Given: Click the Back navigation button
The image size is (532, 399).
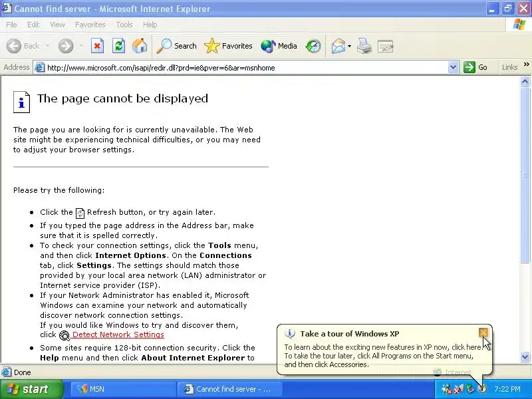Looking at the screenshot, I should tap(23, 46).
